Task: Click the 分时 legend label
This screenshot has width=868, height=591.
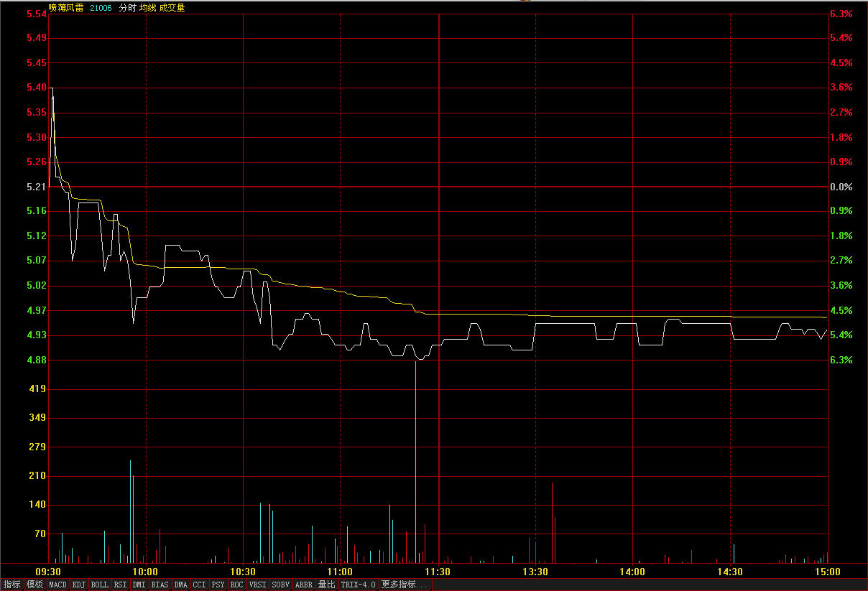Action: 127,8
